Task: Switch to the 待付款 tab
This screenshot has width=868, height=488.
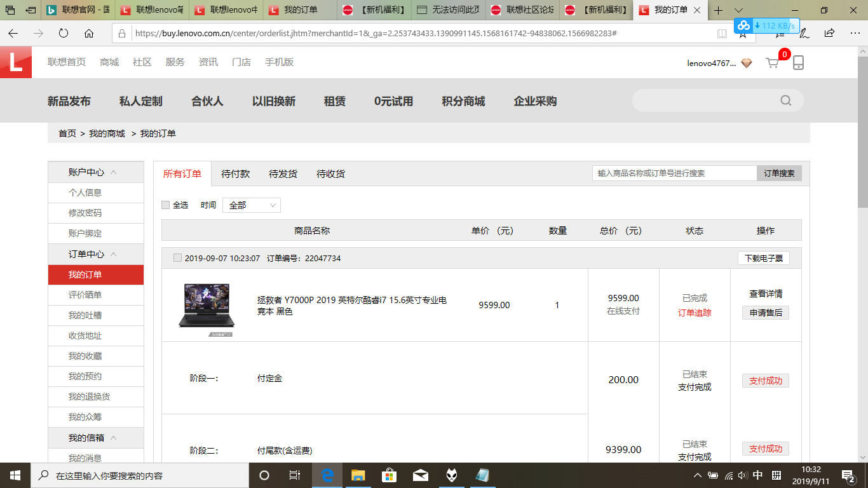Action: pos(235,174)
